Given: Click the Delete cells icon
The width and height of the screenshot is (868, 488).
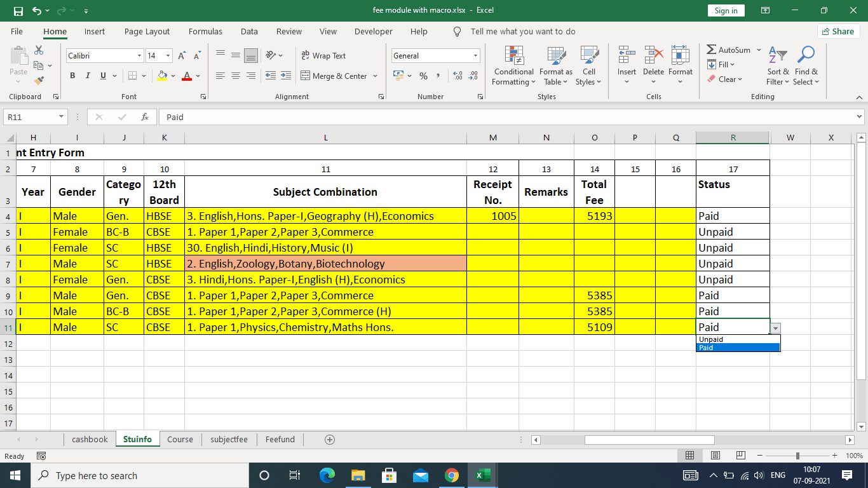Looking at the screenshot, I should click(653, 55).
